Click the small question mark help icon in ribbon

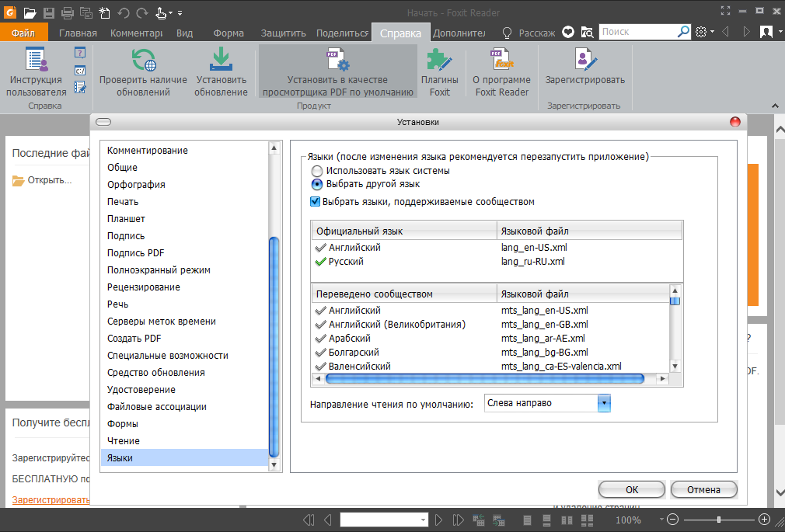pyautogui.click(x=80, y=52)
